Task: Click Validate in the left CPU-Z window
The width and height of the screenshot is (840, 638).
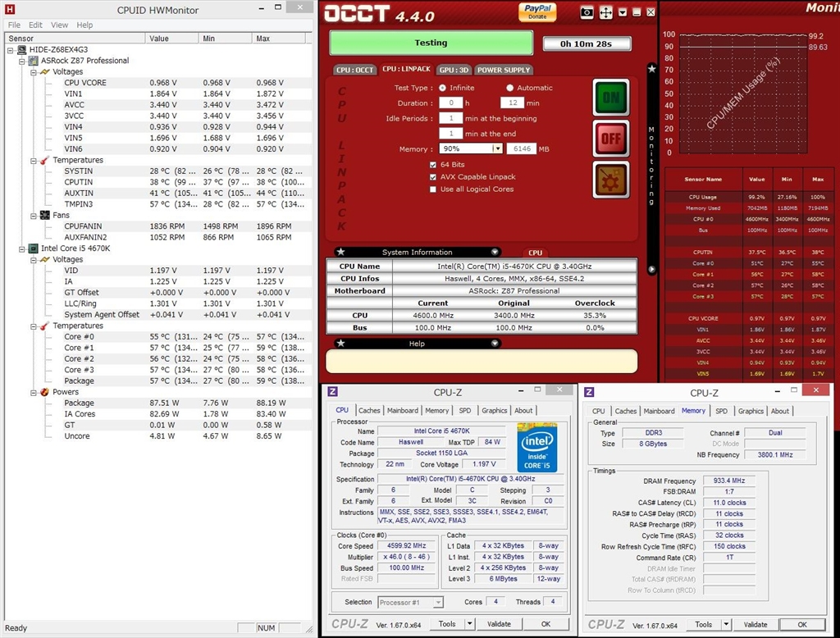Action: pos(499,623)
